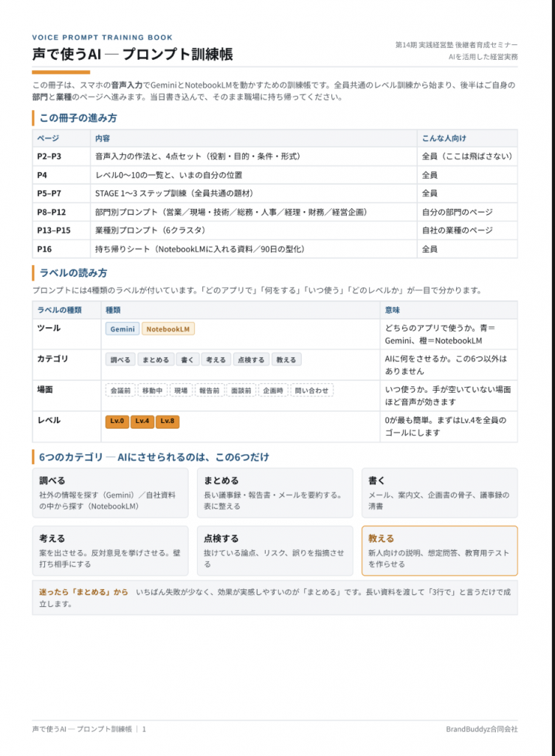Click the 現場 scene badge

(x=181, y=391)
